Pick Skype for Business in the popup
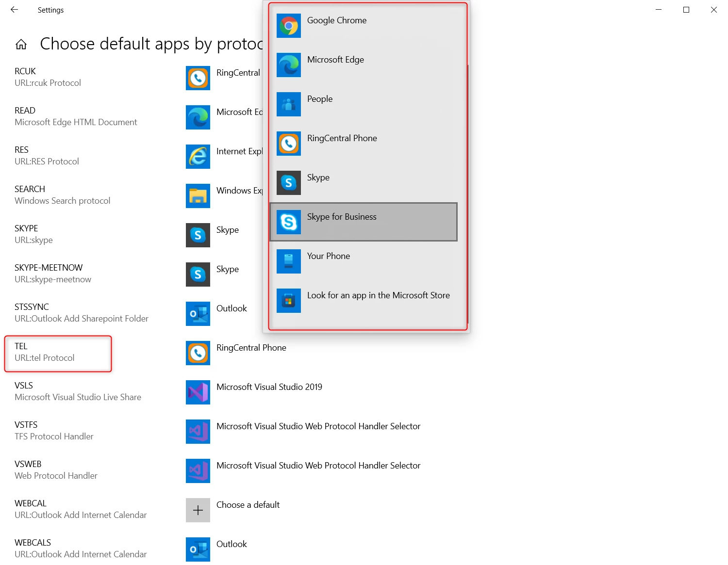 click(x=364, y=222)
